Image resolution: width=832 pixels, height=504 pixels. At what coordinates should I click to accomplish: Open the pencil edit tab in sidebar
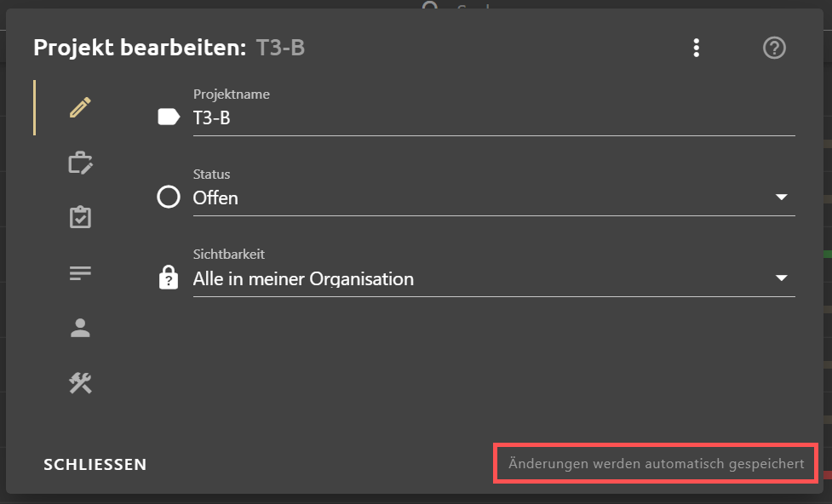80,108
